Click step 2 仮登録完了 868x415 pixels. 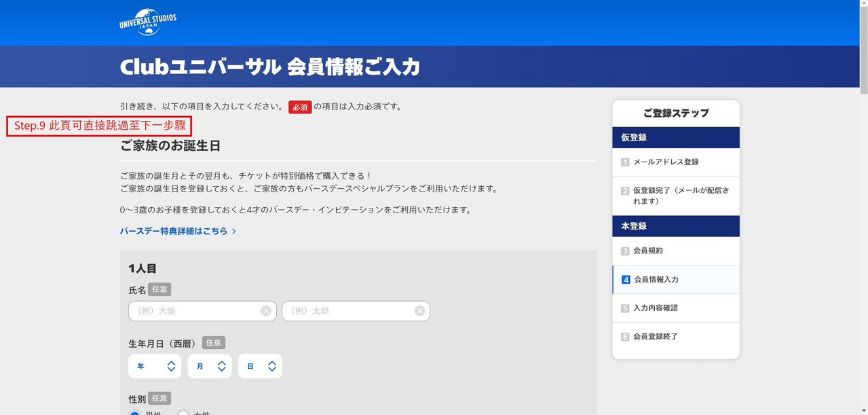(675, 196)
